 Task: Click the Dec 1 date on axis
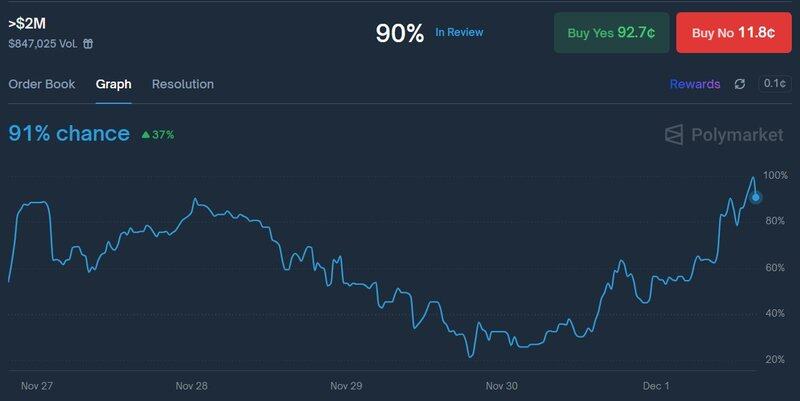coord(655,385)
